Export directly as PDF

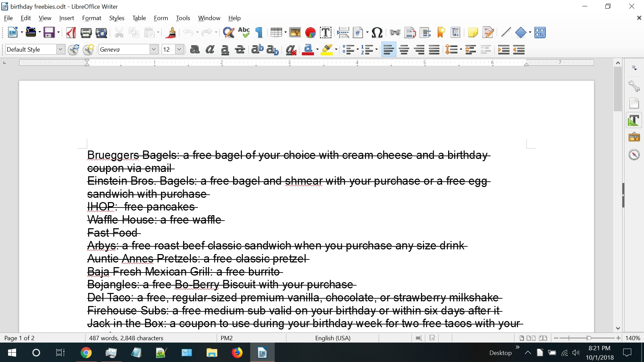point(71,33)
